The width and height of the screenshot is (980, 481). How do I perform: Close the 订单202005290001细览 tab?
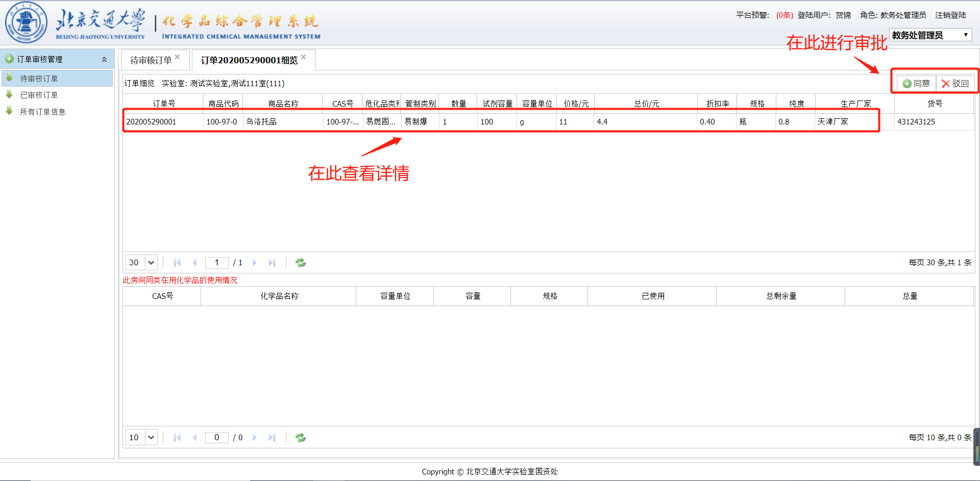pos(304,57)
